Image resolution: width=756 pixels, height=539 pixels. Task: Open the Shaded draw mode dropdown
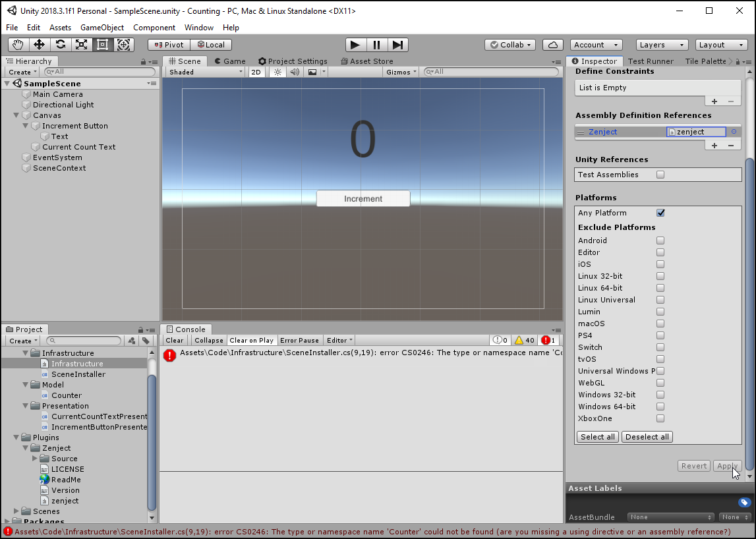(205, 72)
